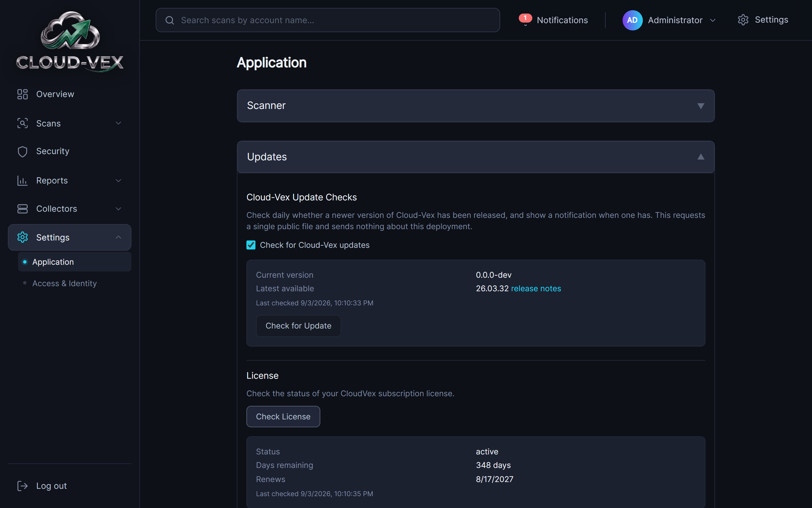This screenshot has height=508, width=812.
Task: Click the Application page title
Action: (272, 62)
